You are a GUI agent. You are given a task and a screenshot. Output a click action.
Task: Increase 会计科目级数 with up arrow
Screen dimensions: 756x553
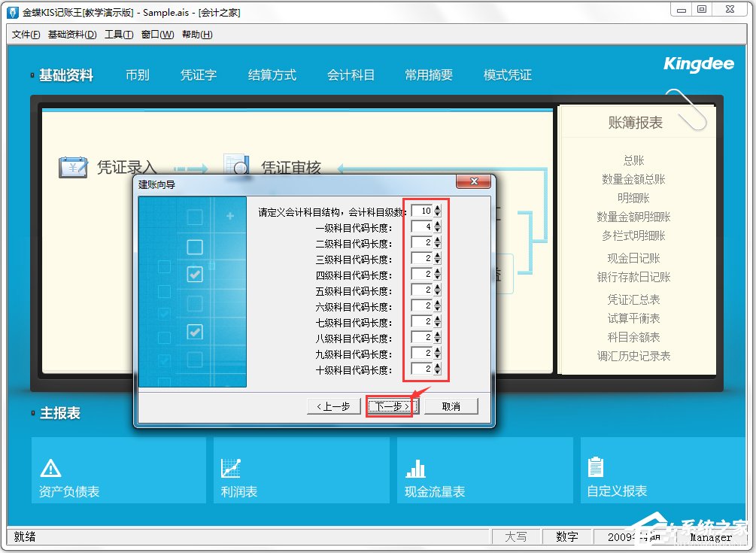tap(438, 208)
